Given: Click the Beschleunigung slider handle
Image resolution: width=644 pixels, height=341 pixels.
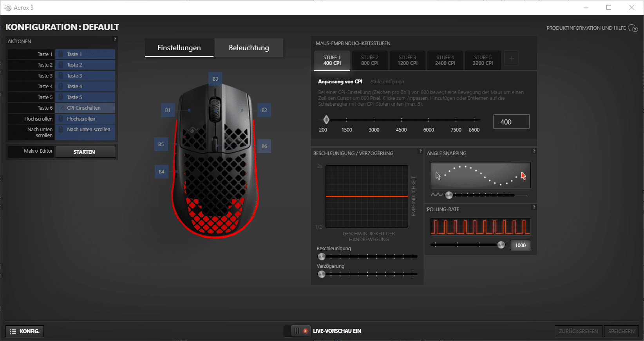Looking at the screenshot, I should pos(322,257).
